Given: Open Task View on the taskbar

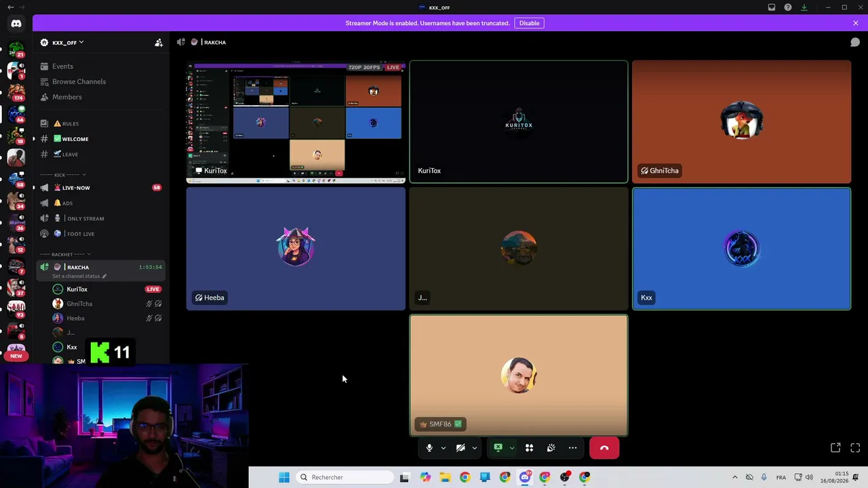Looking at the screenshot, I should 405,477.
